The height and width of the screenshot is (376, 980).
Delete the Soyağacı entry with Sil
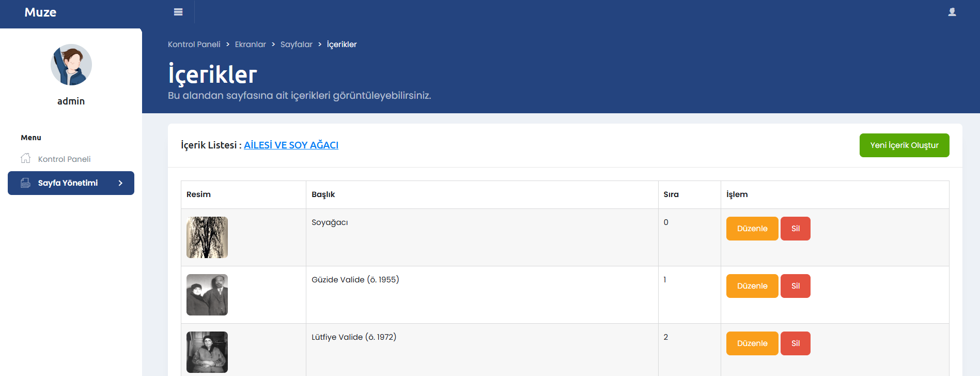click(795, 229)
